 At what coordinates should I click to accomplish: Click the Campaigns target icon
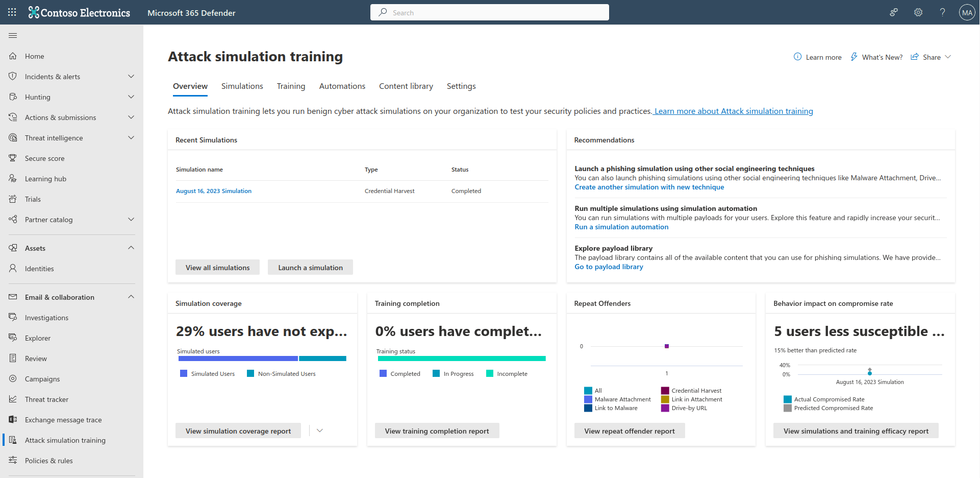coord(13,379)
